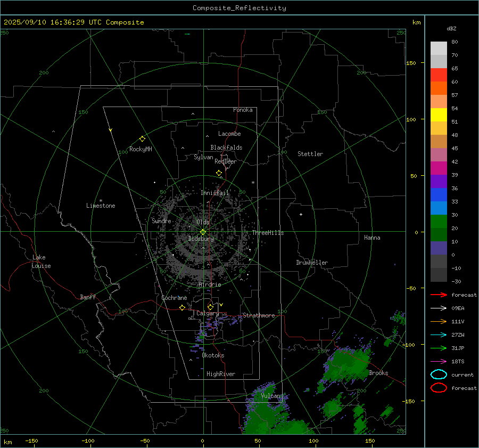Screen dimensions: 479x448
Task: Select the blue 36 dBZ color swatch
Action: click(439, 195)
